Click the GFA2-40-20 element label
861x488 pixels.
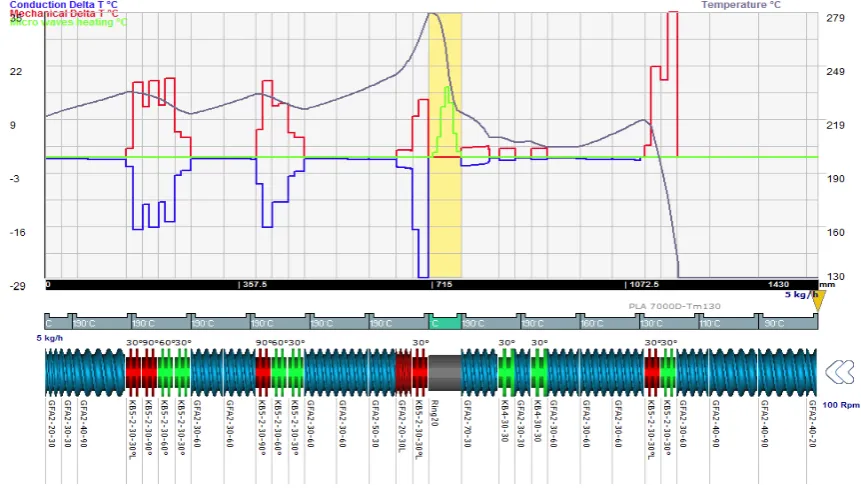[812, 423]
